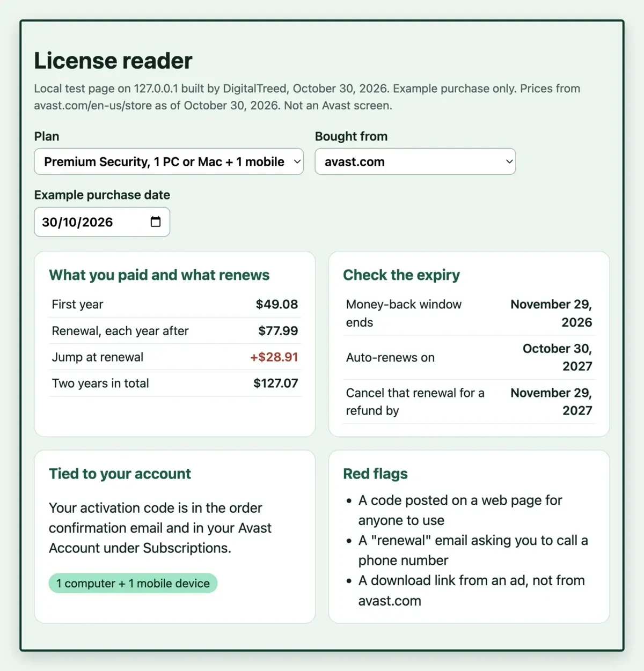Click the What you paid and what renews heading
Image resolution: width=644 pixels, height=671 pixels.
click(x=159, y=275)
